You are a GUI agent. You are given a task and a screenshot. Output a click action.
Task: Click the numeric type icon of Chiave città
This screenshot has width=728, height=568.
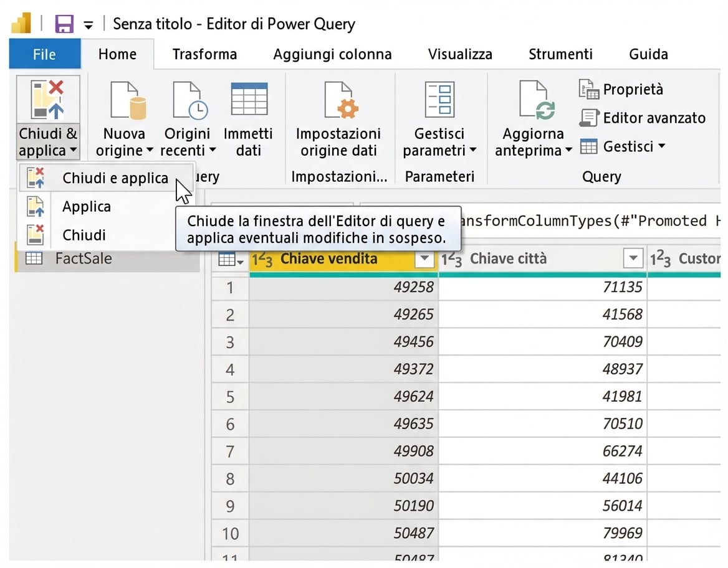point(451,259)
